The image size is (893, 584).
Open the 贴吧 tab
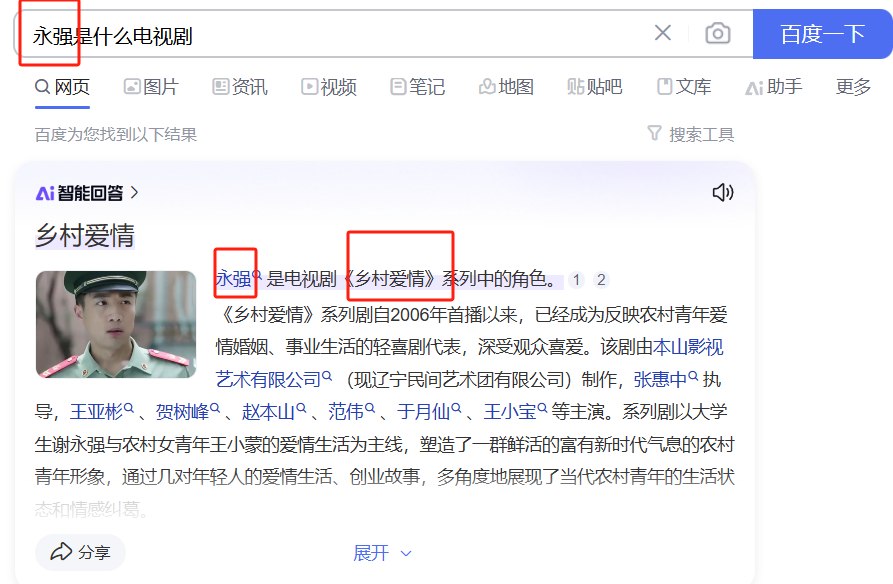[595, 87]
